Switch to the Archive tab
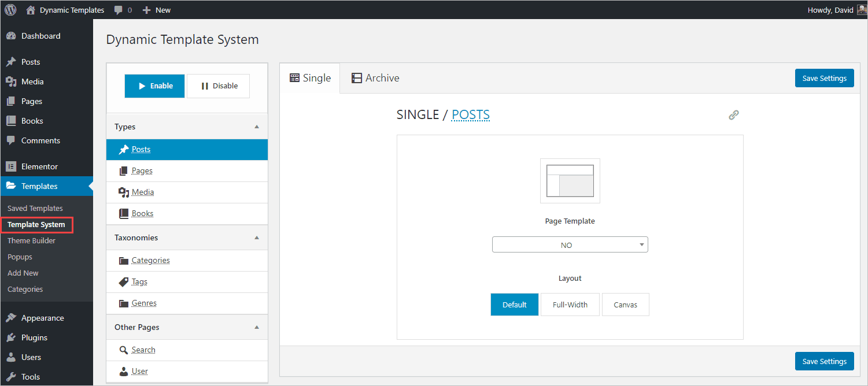The height and width of the screenshot is (386, 868). (375, 78)
